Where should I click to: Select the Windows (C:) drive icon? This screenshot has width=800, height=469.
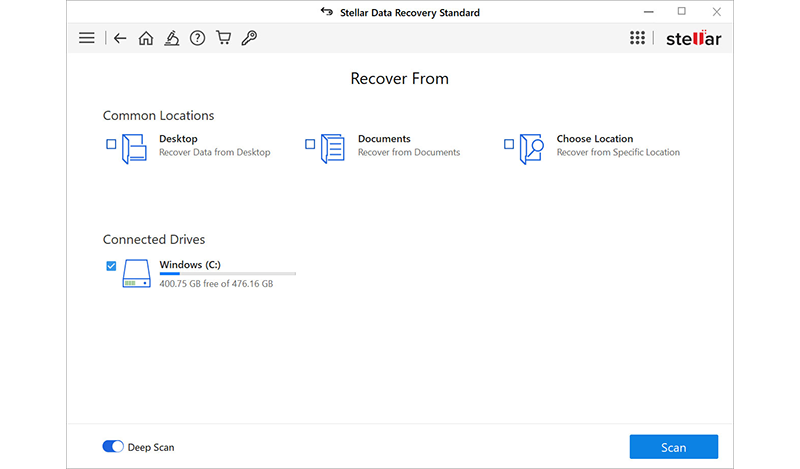[x=137, y=274]
